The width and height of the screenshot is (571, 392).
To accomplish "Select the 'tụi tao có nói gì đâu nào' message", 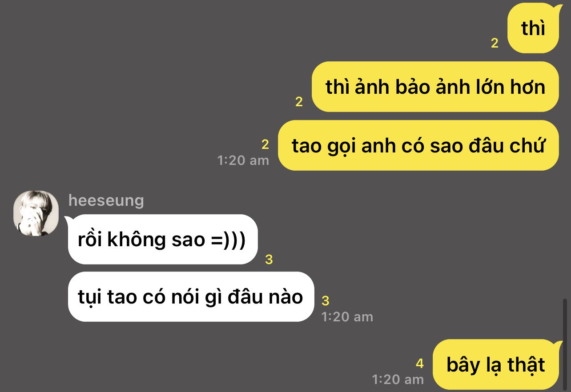I will (191, 297).
